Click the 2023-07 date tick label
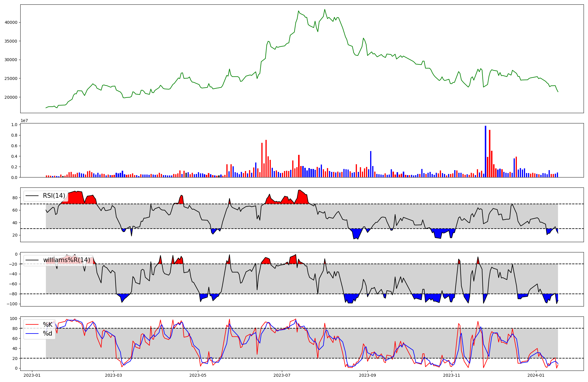The image size is (588, 382). [x=282, y=375]
